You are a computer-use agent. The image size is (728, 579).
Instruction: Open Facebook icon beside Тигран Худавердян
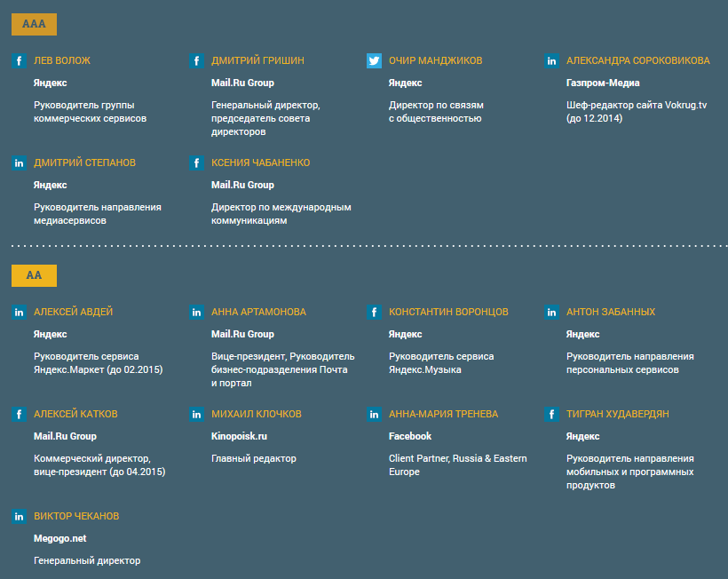tap(551, 414)
